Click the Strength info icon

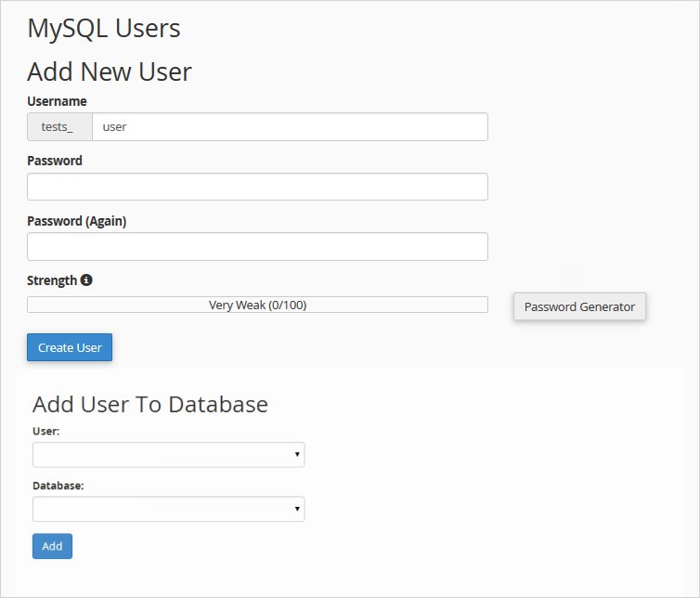[86, 279]
